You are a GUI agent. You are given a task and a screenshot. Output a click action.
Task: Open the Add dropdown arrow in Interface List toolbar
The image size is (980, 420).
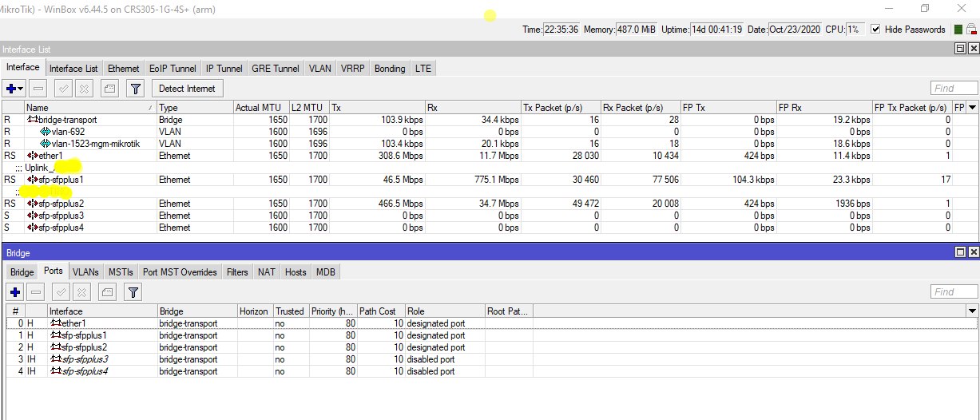(x=22, y=89)
